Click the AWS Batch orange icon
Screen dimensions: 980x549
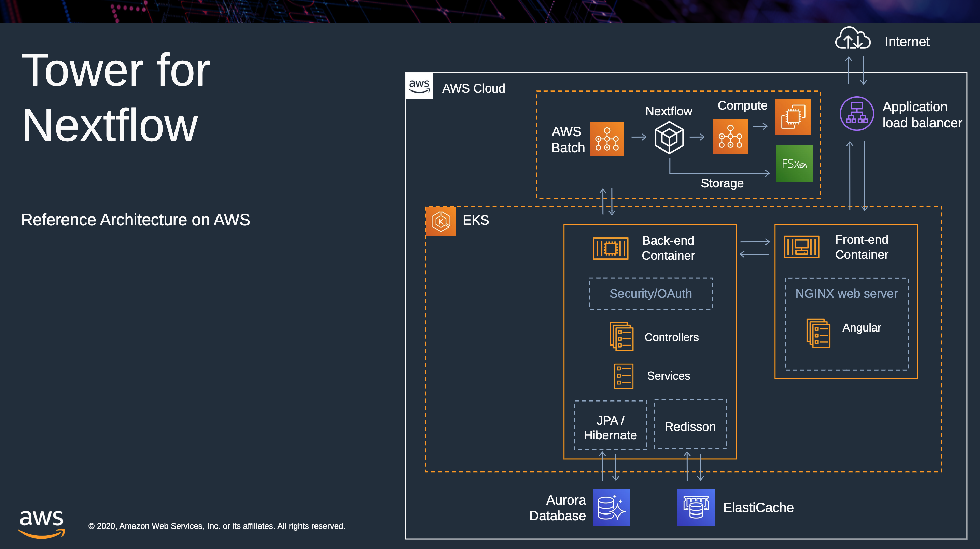click(x=606, y=139)
